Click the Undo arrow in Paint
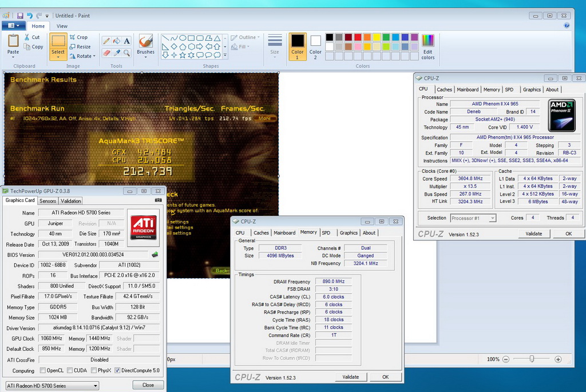Viewport: 586px width, 392px height. click(30, 15)
